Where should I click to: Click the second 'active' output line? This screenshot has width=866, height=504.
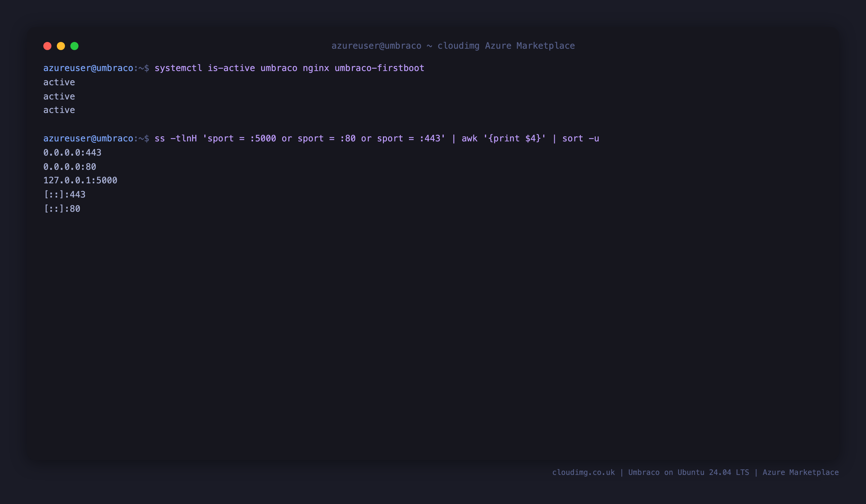pos(59,96)
